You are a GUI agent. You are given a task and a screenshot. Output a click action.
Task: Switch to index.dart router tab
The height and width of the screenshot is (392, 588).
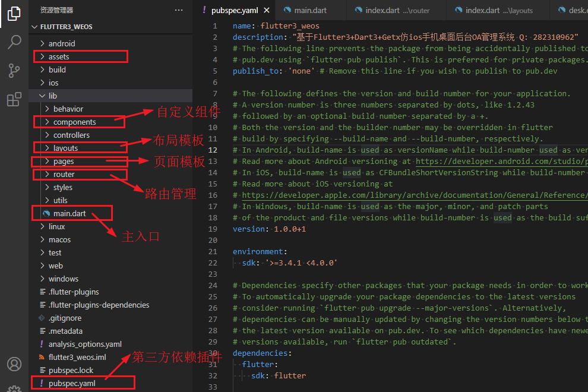(x=396, y=10)
